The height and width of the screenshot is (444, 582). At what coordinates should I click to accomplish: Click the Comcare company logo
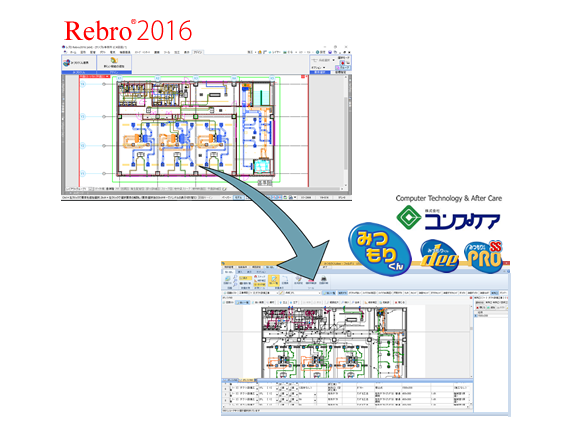click(448, 218)
